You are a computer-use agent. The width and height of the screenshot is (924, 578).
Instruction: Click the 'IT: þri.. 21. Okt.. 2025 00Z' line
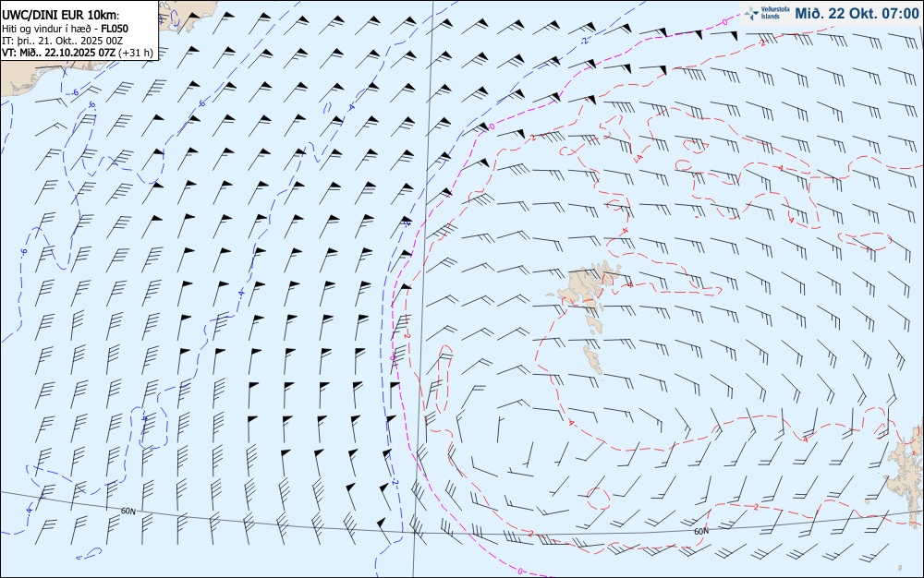63,40
